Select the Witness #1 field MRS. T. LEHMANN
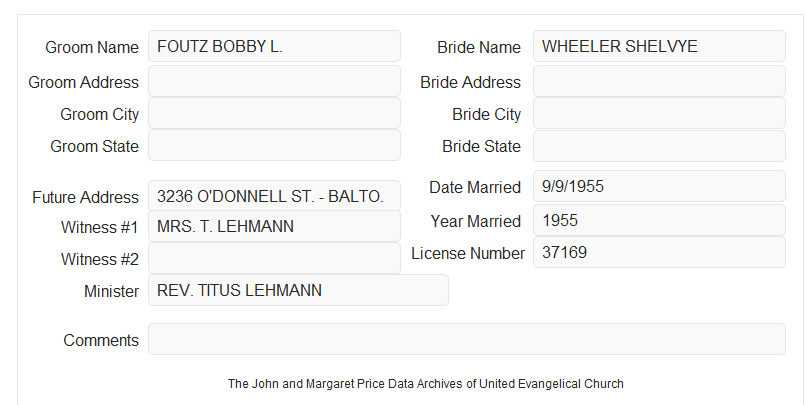Screen dimensions: 805x405 pos(274,226)
